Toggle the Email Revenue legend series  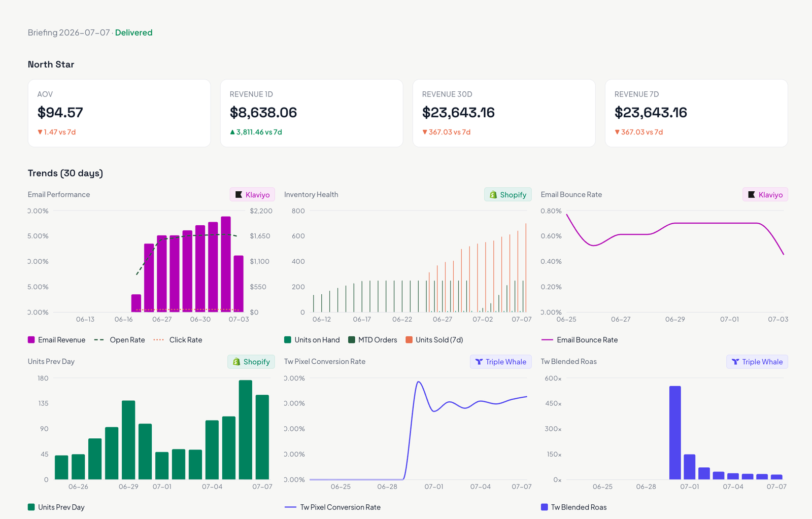[x=57, y=340]
